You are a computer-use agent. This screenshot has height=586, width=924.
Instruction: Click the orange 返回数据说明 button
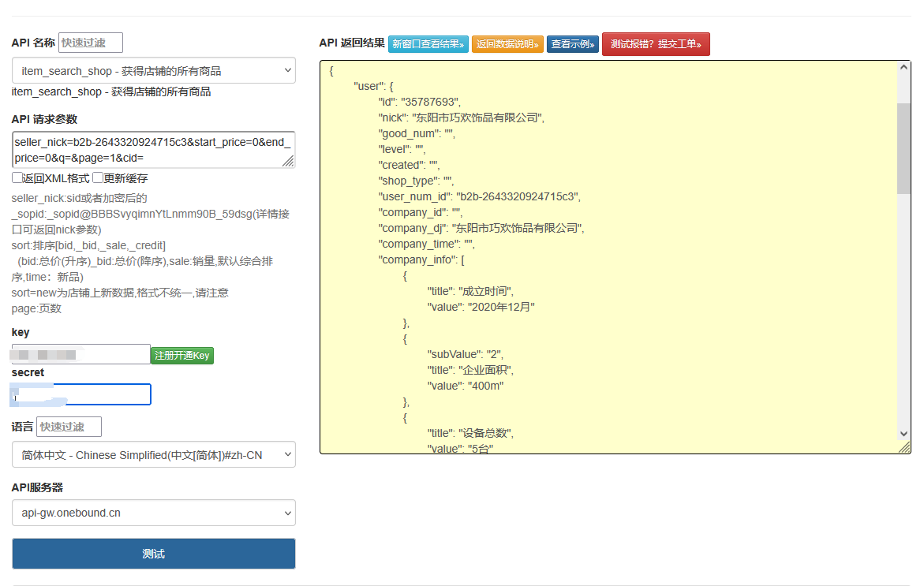tap(507, 44)
